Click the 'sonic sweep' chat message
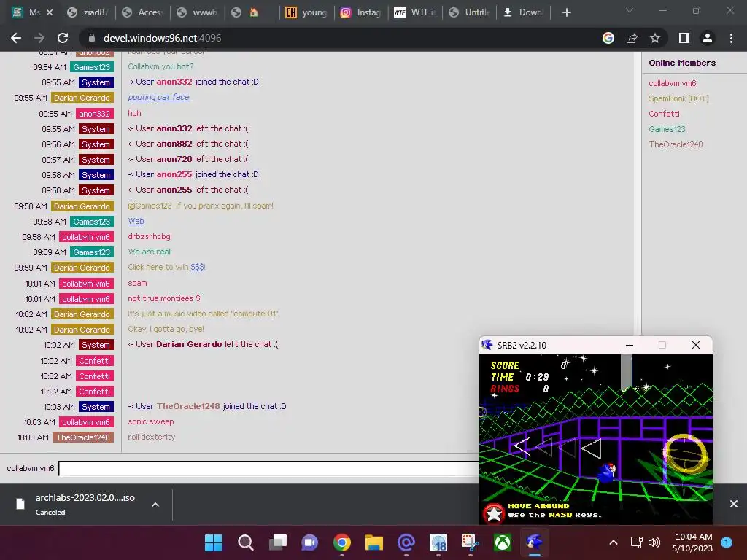Image resolution: width=747 pixels, height=560 pixels. pyautogui.click(x=150, y=421)
